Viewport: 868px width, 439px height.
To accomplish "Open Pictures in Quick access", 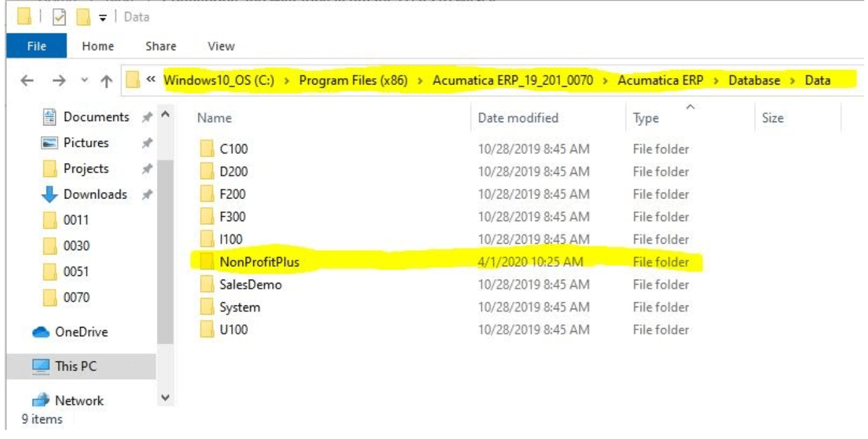I will (x=86, y=143).
